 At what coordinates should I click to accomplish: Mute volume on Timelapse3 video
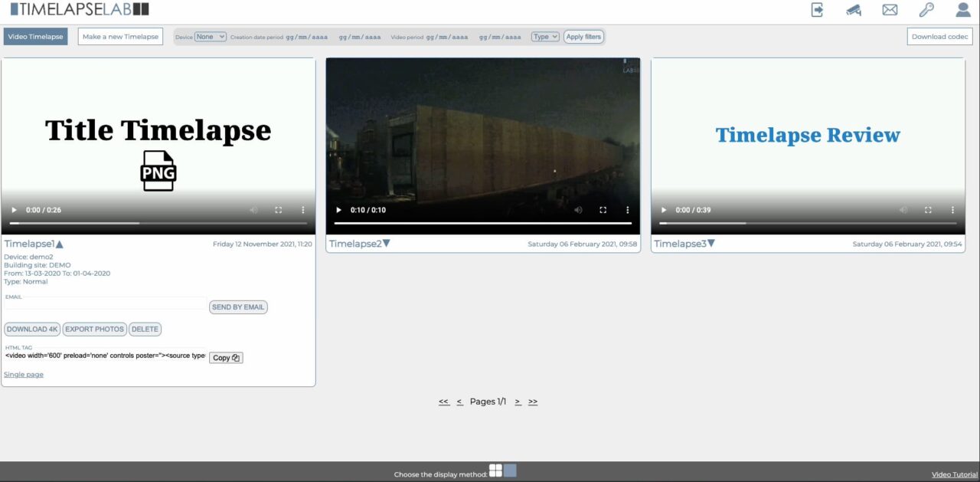903,210
